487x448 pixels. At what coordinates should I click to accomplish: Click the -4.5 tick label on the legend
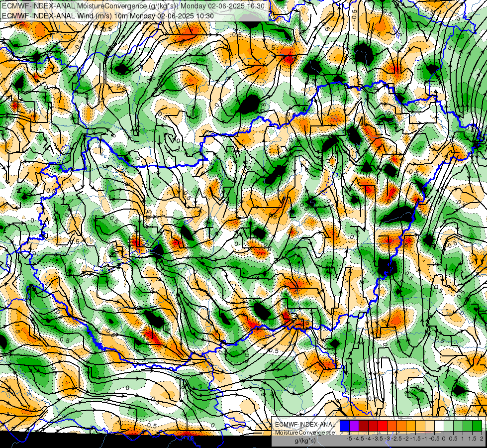360,439
